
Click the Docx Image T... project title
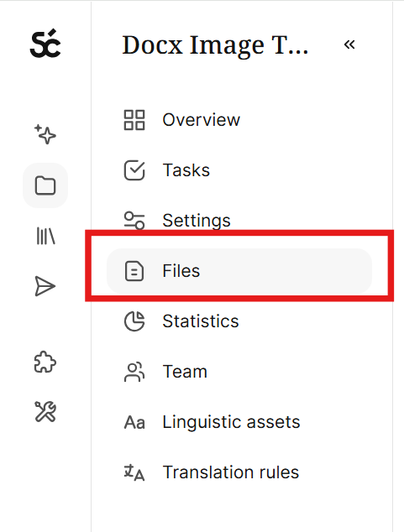pos(215,44)
